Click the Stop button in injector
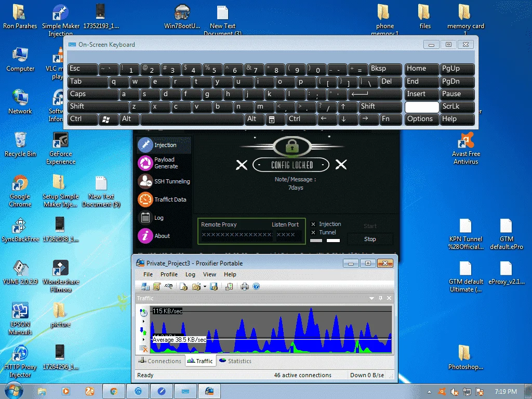 pyautogui.click(x=370, y=239)
